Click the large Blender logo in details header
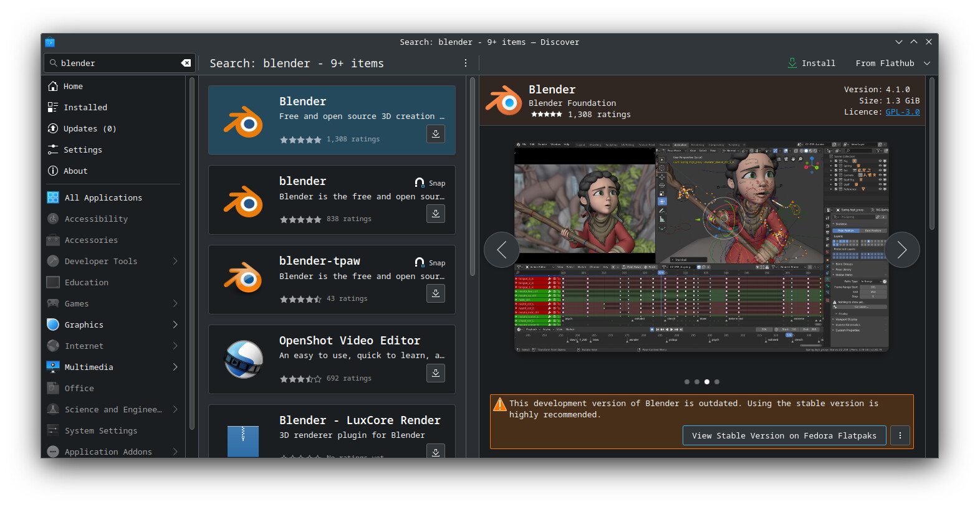The width and height of the screenshot is (980, 507). pos(504,100)
